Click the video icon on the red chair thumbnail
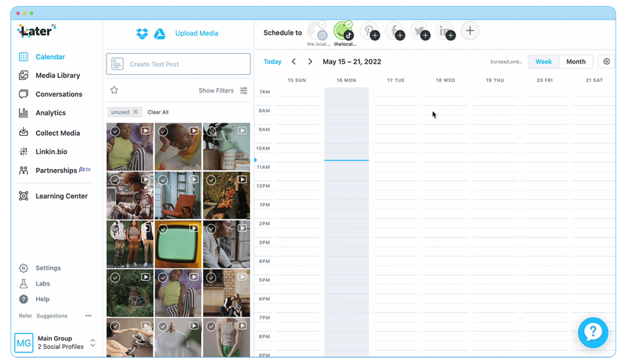 (194, 179)
